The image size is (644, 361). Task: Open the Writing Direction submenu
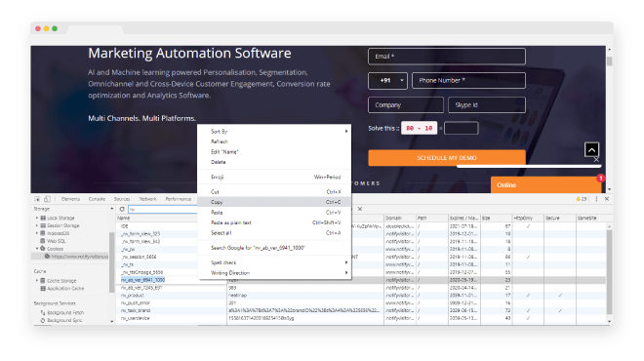click(x=275, y=272)
